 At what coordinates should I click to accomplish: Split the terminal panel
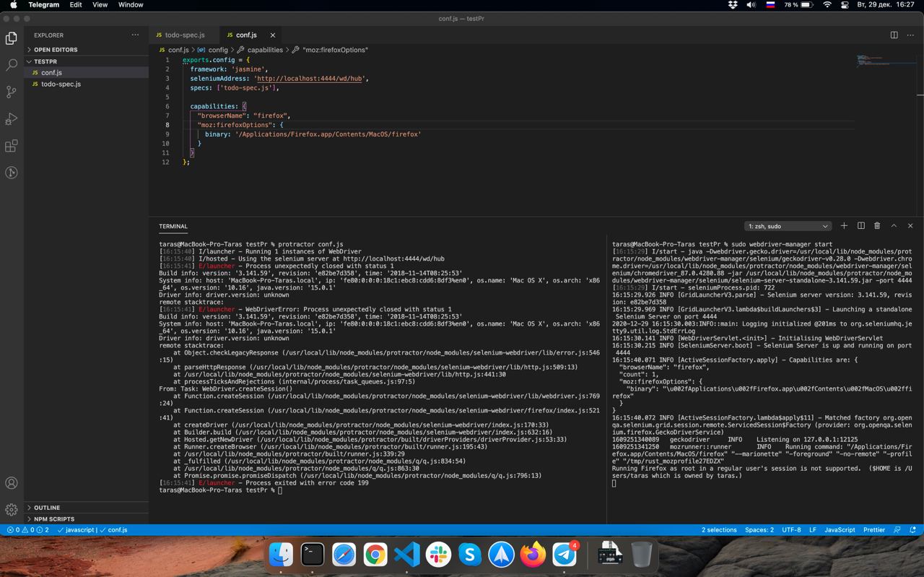(860, 226)
